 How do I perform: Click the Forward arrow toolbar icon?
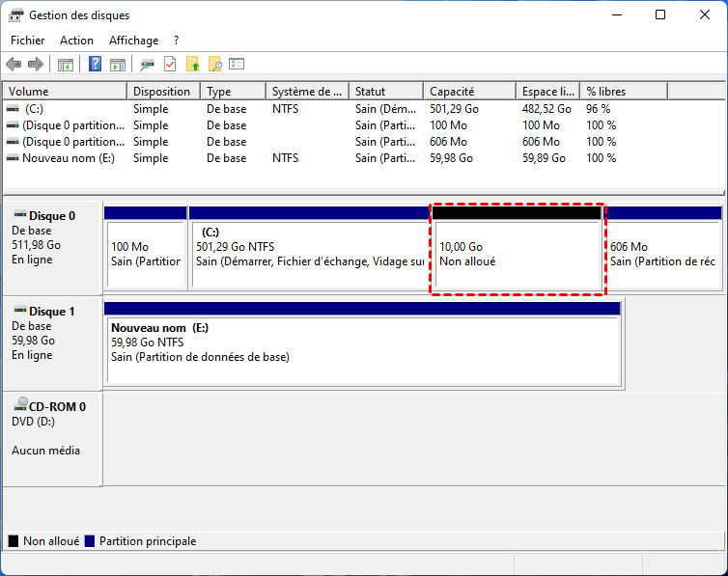(x=36, y=65)
